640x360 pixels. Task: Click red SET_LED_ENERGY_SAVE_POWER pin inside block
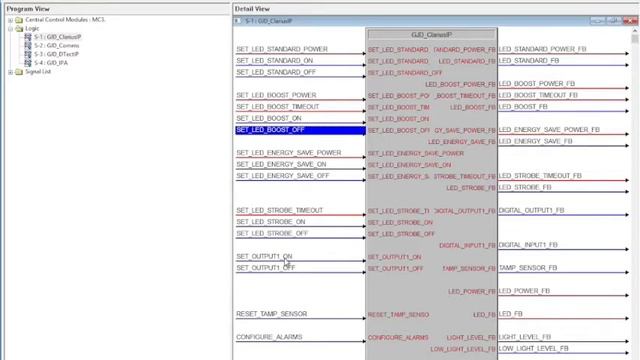416,153
